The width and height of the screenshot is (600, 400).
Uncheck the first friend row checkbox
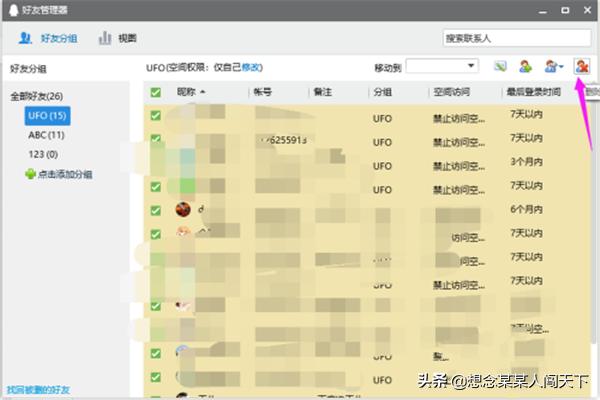click(x=155, y=116)
